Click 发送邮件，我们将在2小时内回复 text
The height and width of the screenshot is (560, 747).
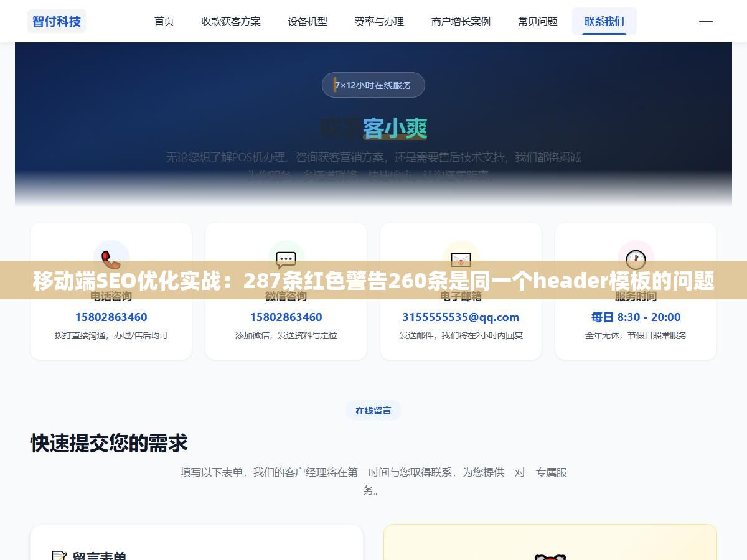[x=461, y=335]
